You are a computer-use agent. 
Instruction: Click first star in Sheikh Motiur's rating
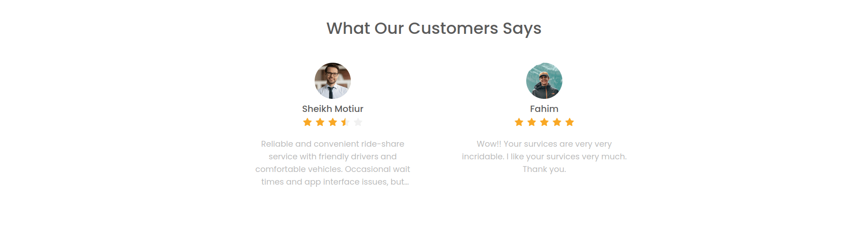point(307,122)
